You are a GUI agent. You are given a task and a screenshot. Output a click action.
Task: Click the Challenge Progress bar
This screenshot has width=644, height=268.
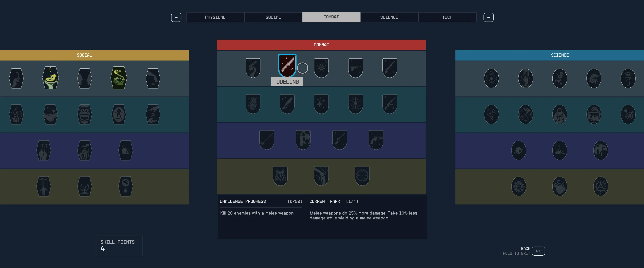(x=261, y=207)
